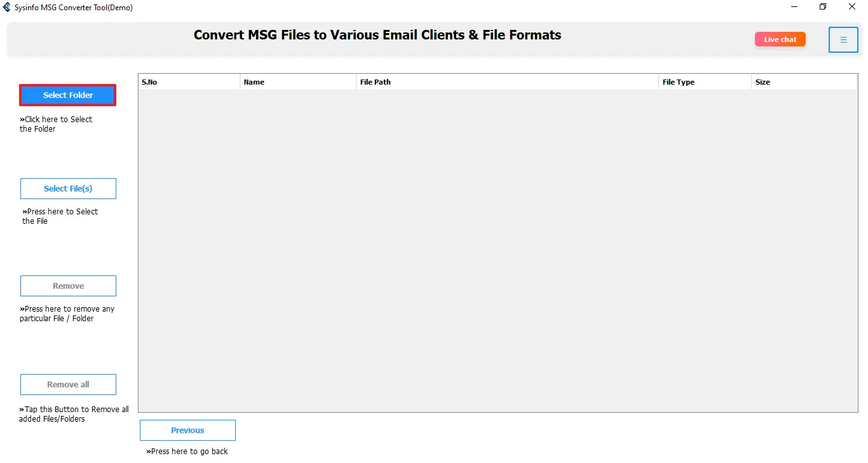Go back with the Previous button

[x=187, y=431]
